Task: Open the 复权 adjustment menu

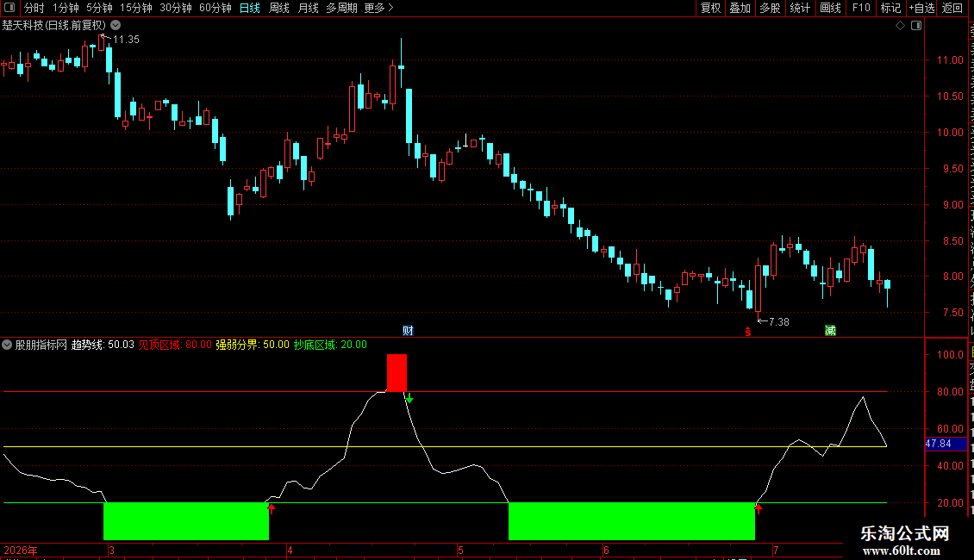Action: click(x=710, y=8)
